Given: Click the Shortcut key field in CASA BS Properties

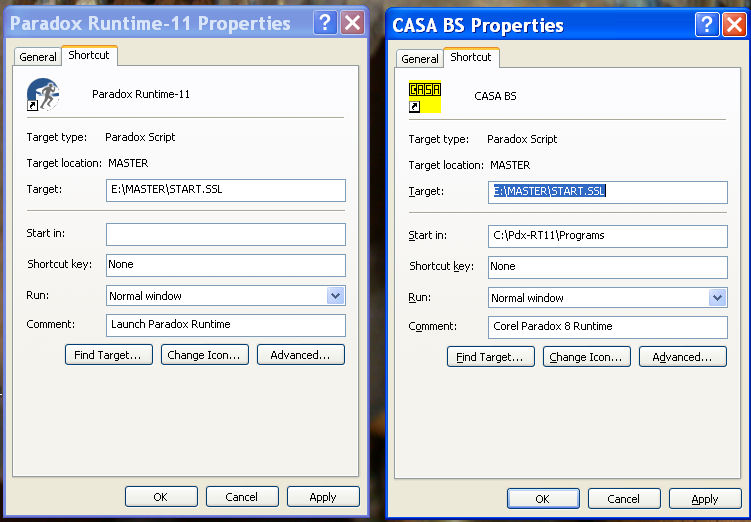Looking at the screenshot, I should (x=608, y=267).
